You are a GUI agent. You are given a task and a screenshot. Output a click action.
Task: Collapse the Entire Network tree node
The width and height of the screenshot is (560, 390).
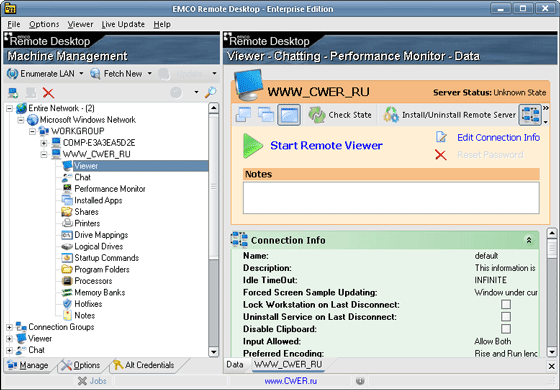(10, 108)
